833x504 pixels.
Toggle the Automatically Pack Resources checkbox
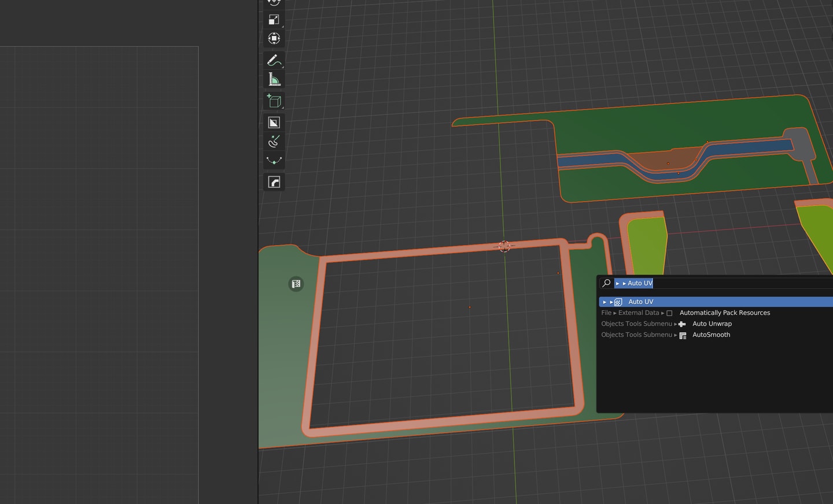(669, 313)
